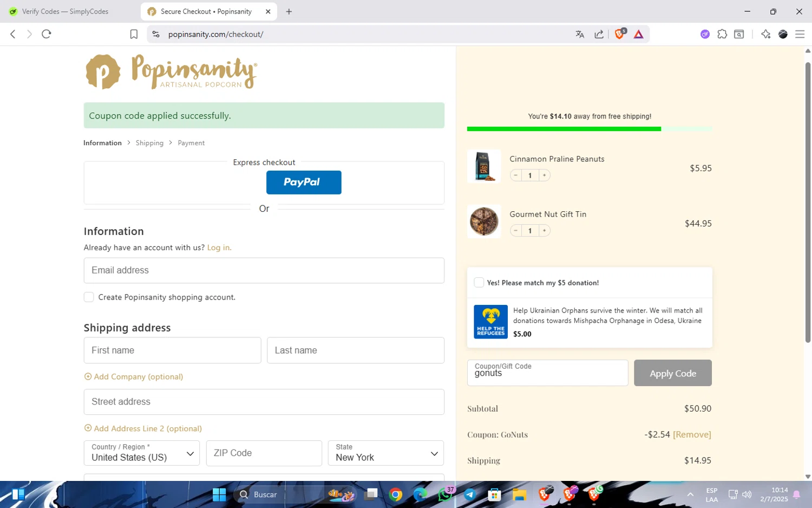Open WhatsApp from taskbar
Viewport: 812px width, 508px height.
point(445,494)
